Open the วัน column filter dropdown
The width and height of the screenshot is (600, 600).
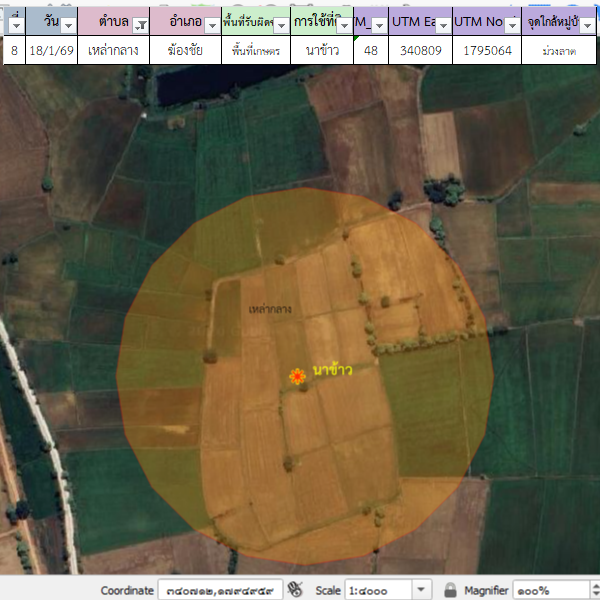pos(66,23)
